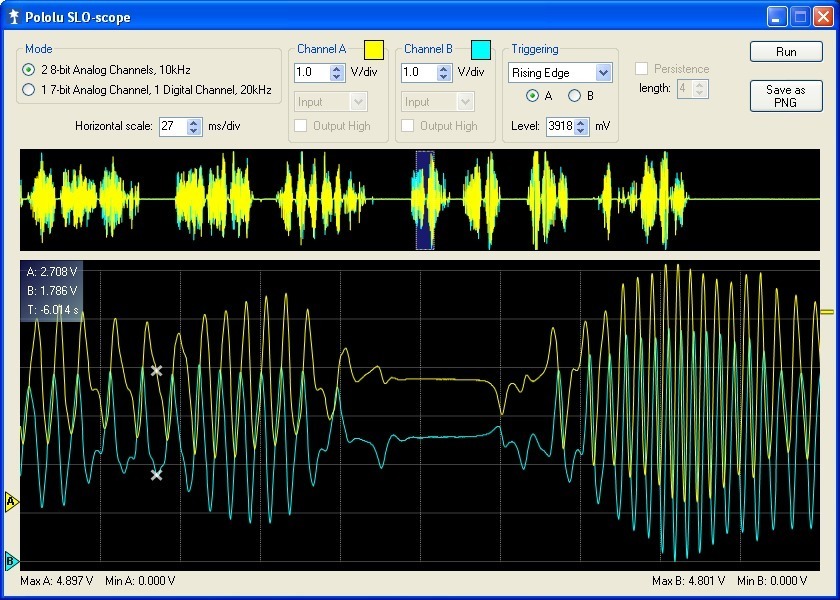Image resolution: width=840 pixels, height=600 pixels.
Task: Click the Run button
Action: coord(785,52)
